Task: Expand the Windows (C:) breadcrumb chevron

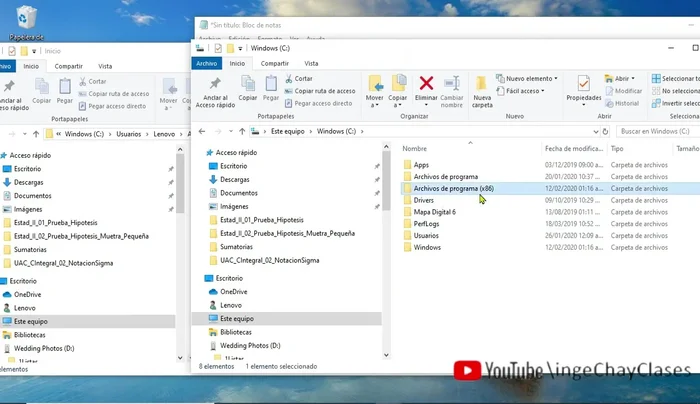Action: (362, 131)
